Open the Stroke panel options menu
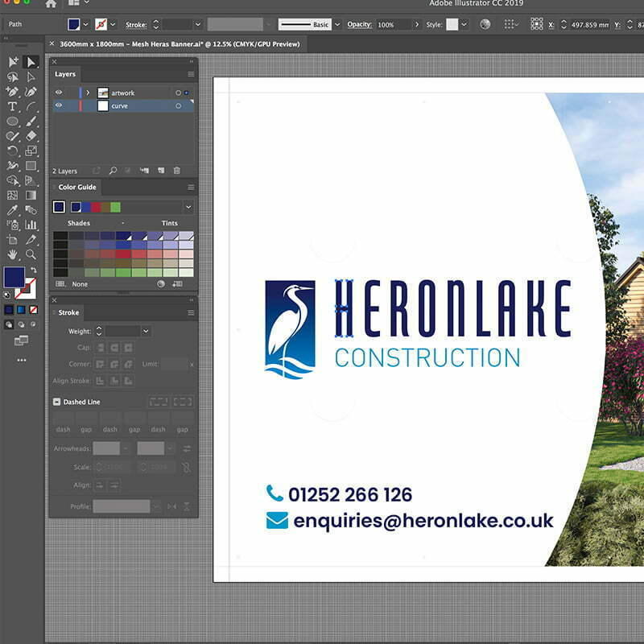Screen dimensions: 644x644 191,313
